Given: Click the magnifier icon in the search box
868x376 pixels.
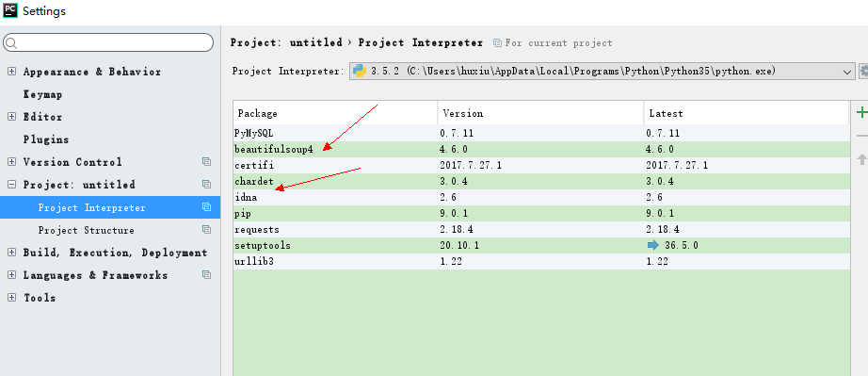Looking at the screenshot, I should tap(12, 43).
